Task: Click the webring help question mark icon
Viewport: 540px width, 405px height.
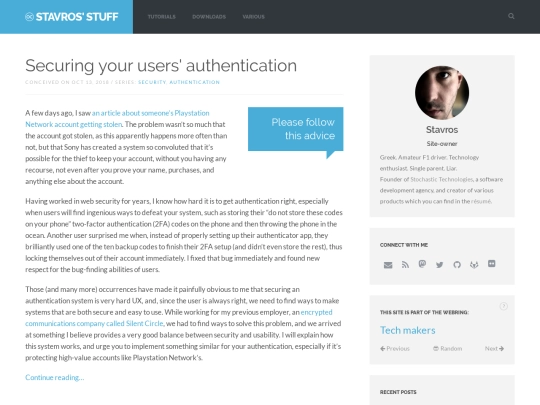Action: pyautogui.click(x=503, y=306)
